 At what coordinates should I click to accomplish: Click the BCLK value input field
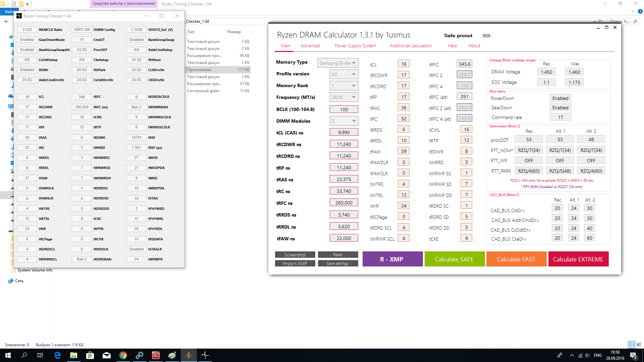click(344, 110)
